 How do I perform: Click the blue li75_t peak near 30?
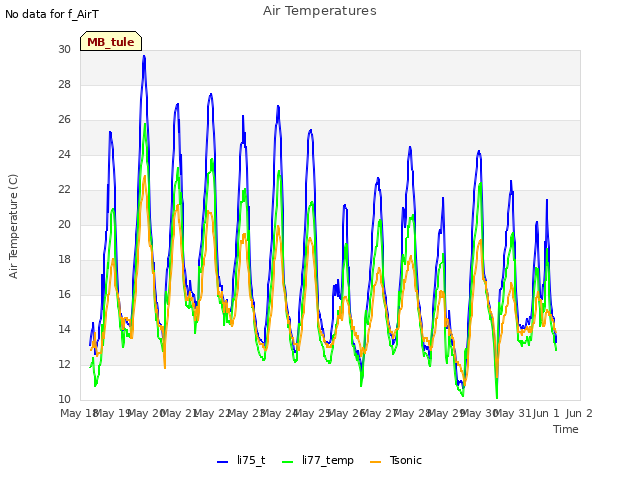pos(144,57)
